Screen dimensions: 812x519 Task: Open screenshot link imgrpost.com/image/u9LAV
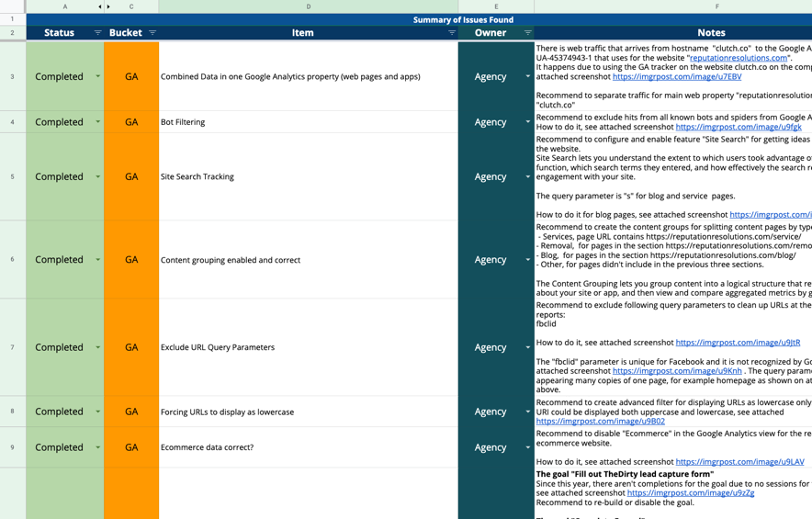pyautogui.click(x=740, y=461)
